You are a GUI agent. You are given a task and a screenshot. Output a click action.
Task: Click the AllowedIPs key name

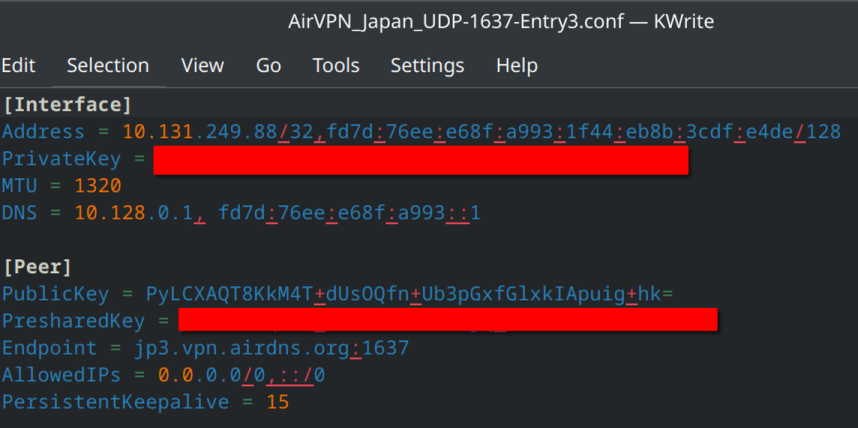point(61,375)
